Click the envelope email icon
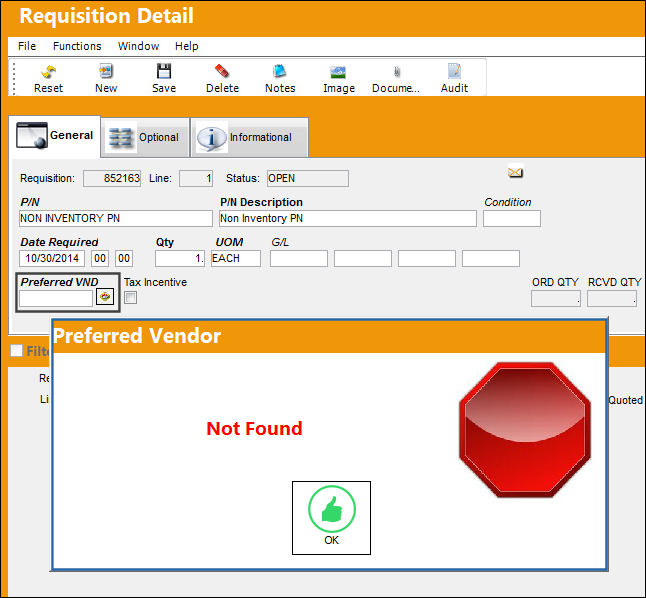Image resolution: width=646 pixels, height=598 pixels. [515, 172]
